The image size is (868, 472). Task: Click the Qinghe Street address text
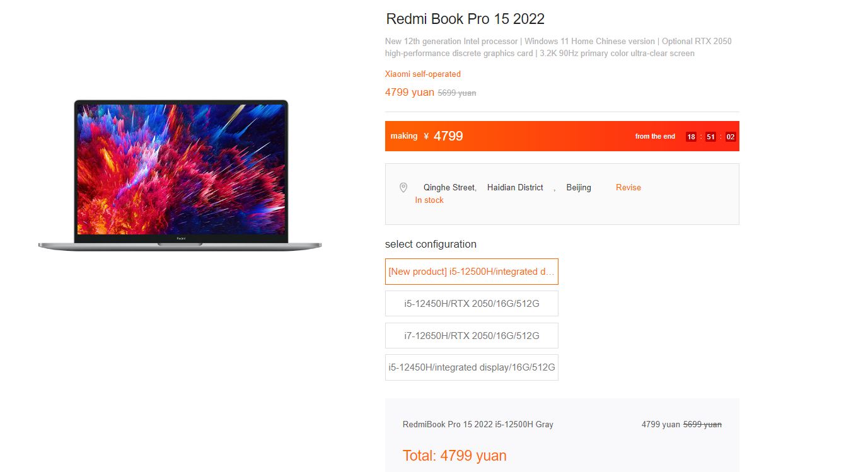click(x=449, y=187)
